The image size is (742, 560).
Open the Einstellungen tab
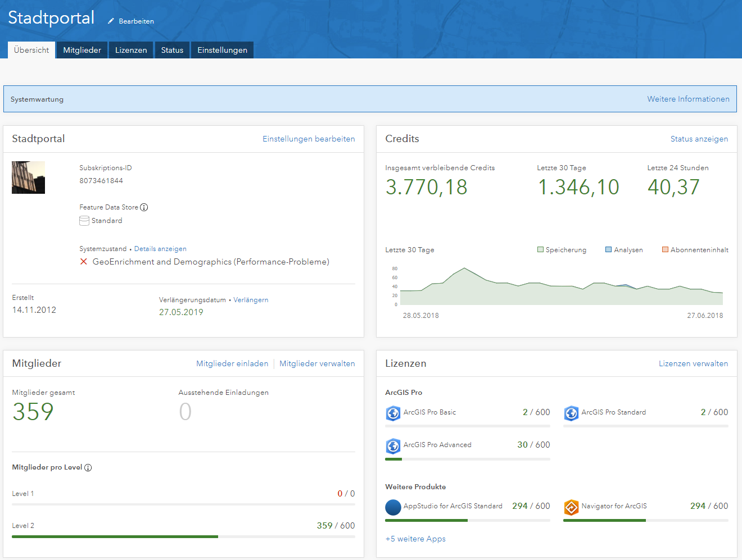pos(222,50)
